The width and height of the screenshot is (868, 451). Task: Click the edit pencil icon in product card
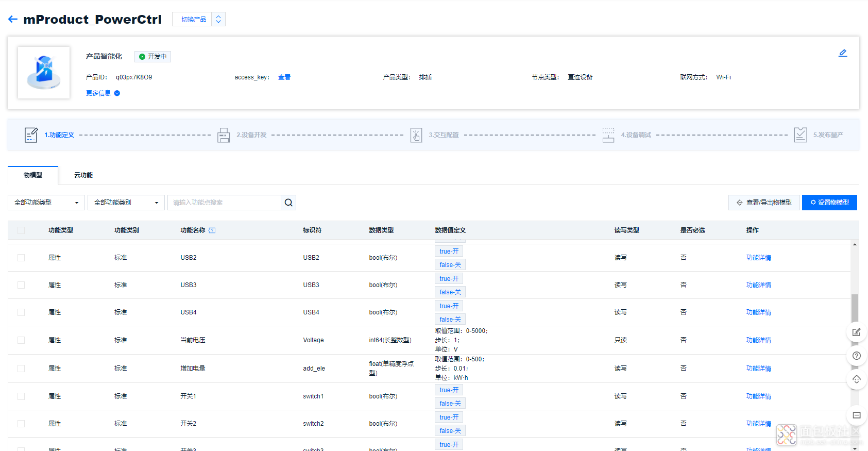(843, 53)
